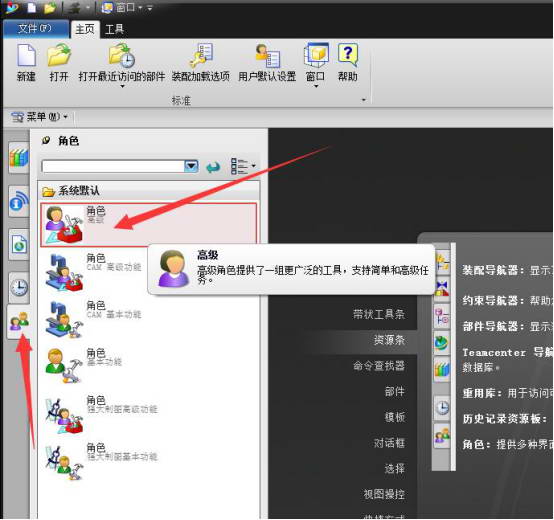Click the New (新建) file icon

pos(26,55)
